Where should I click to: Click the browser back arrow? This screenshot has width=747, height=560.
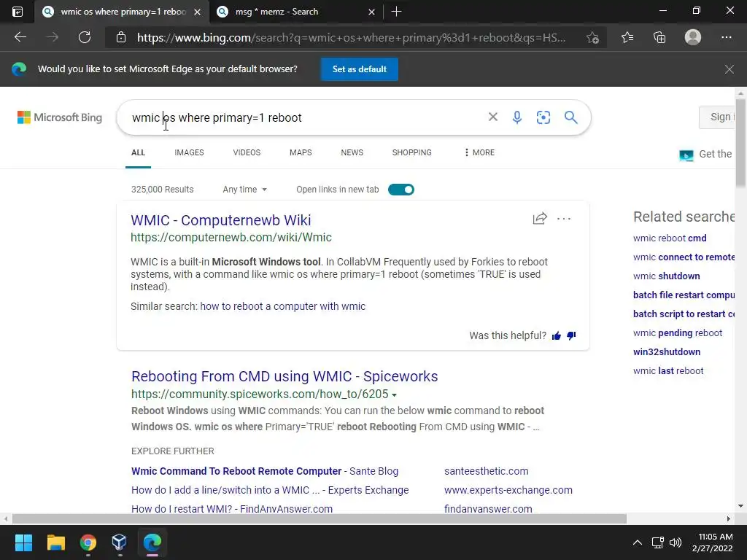pos(20,37)
